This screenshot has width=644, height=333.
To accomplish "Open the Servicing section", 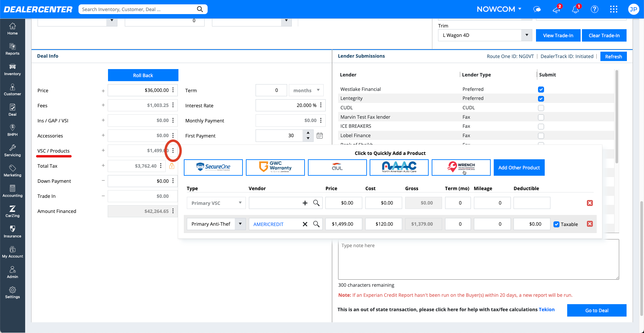I will click(12, 151).
